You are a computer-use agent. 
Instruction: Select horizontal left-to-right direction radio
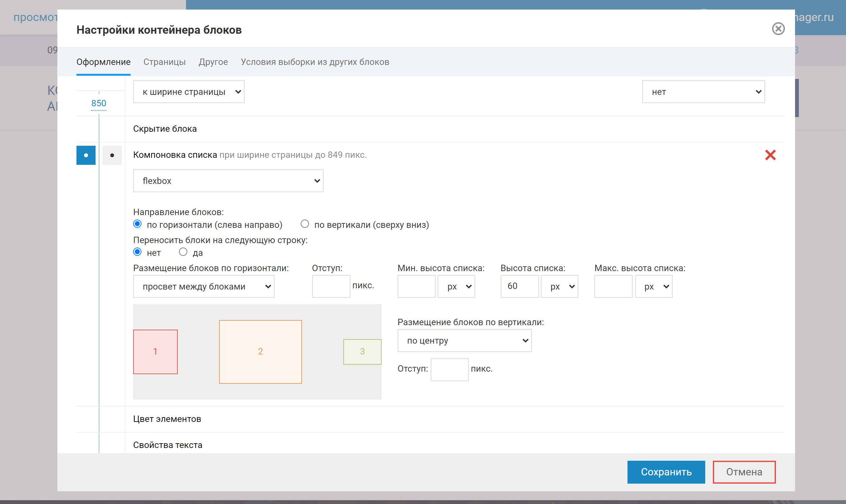tap(137, 224)
